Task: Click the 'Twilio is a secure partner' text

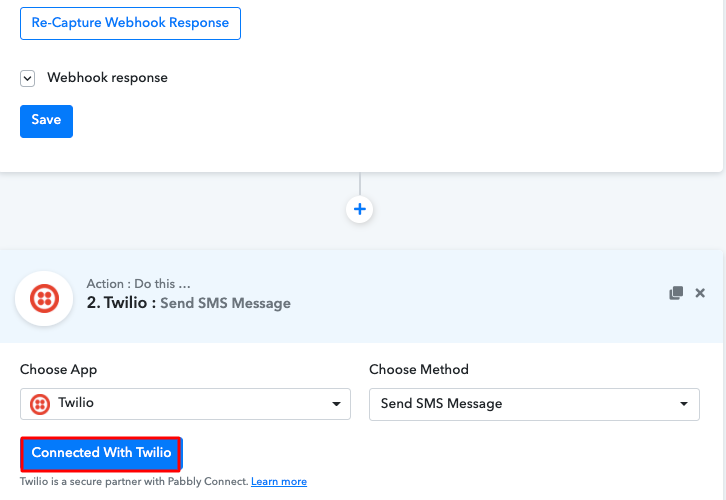Action: (134, 481)
